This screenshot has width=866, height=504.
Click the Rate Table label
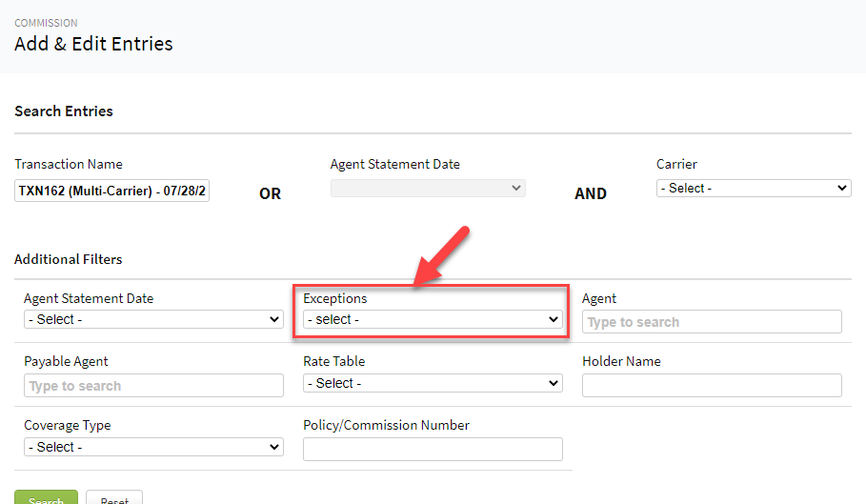tap(333, 362)
